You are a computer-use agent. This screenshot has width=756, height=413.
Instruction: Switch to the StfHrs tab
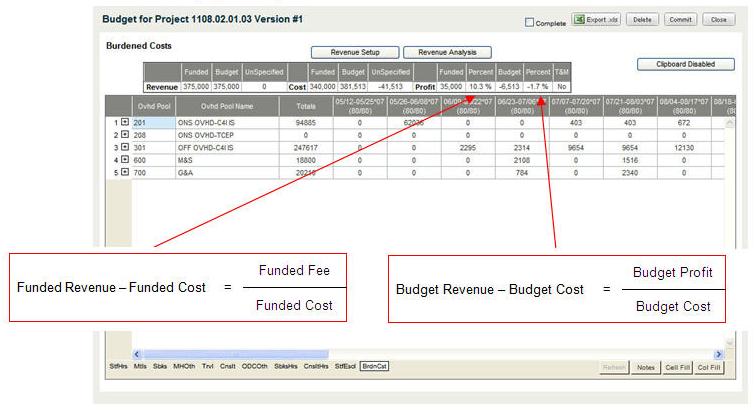118,367
